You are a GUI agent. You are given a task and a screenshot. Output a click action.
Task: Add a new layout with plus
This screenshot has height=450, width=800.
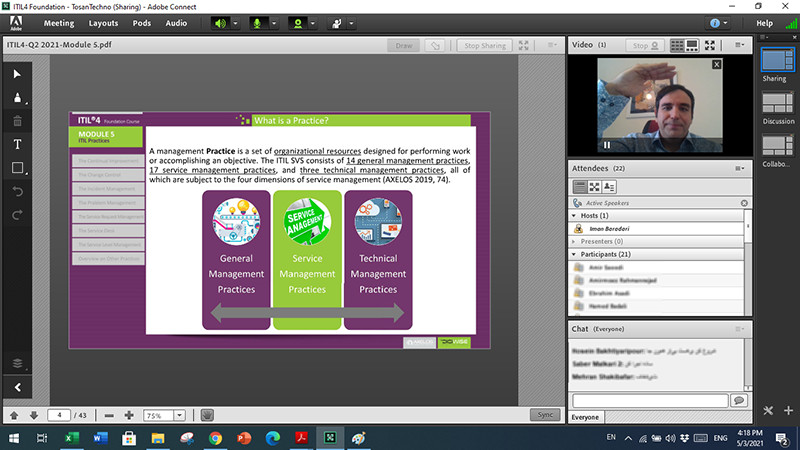point(788,410)
